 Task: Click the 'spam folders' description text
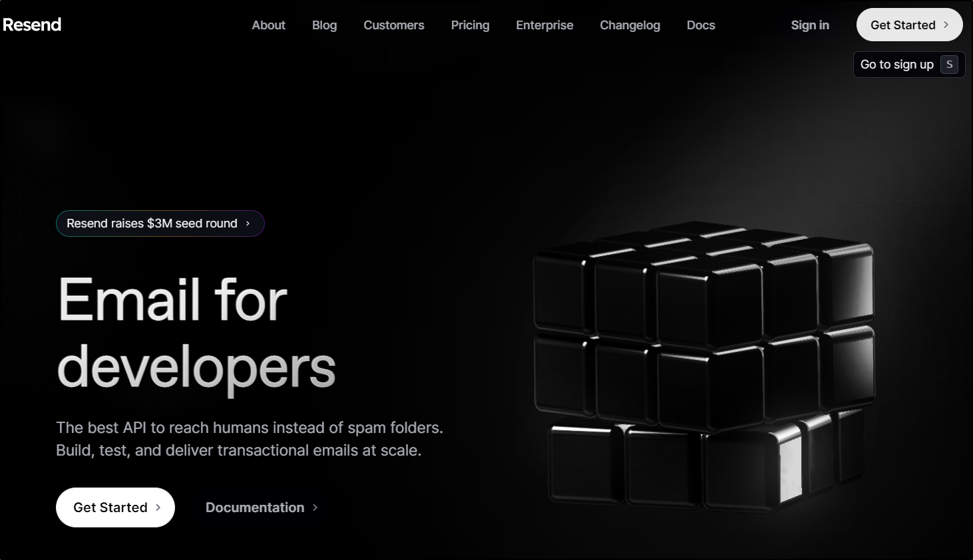pos(249,439)
